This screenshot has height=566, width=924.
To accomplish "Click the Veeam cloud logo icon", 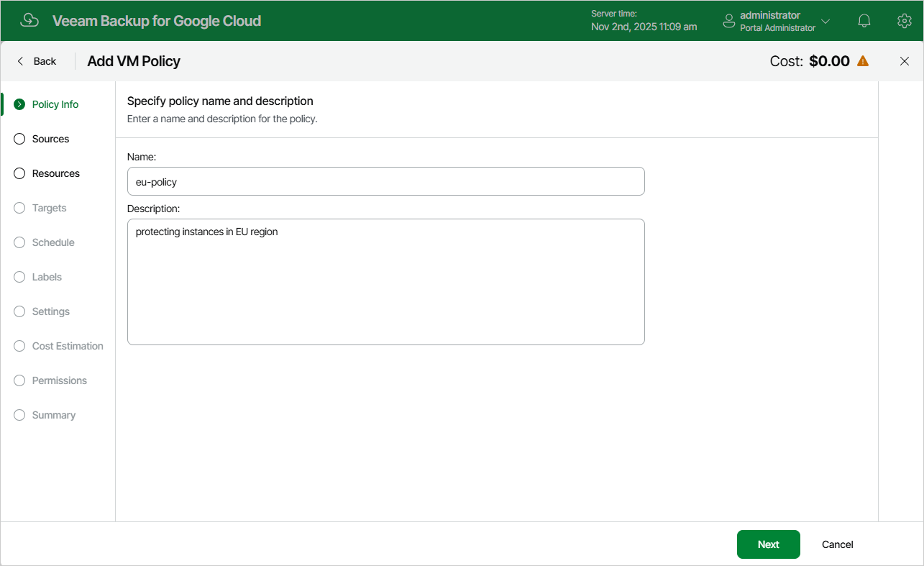I will point(29,20).
